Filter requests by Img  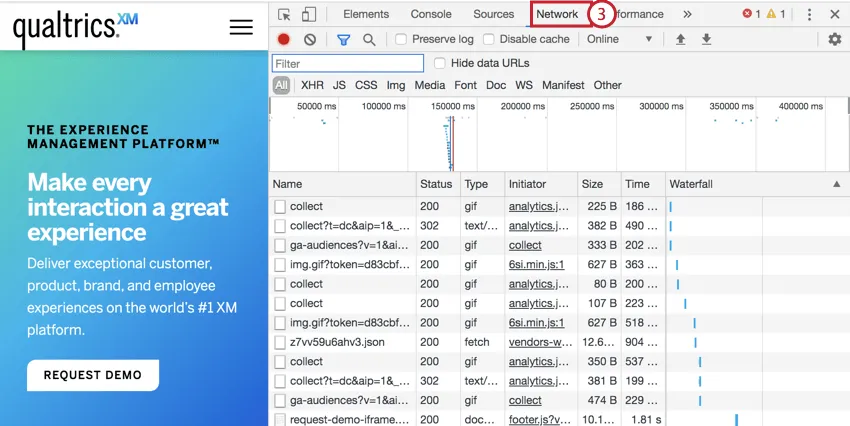point(396,85)
